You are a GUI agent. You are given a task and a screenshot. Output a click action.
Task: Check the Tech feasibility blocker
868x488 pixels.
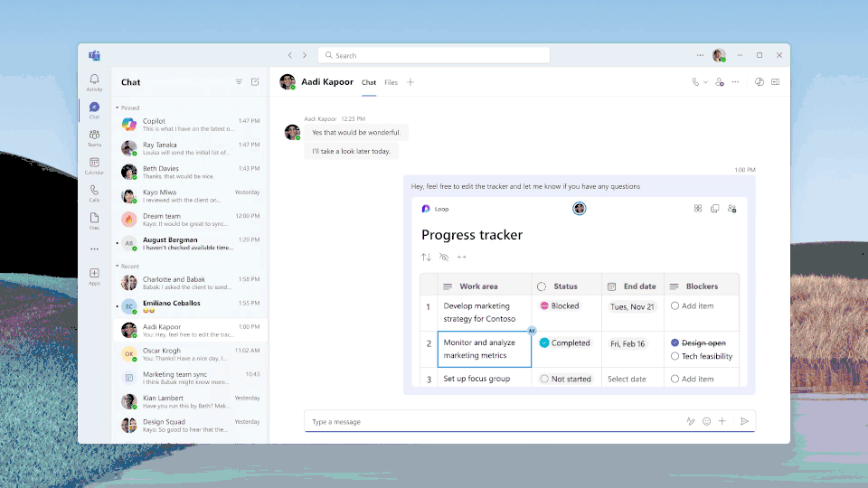(675, 356)
